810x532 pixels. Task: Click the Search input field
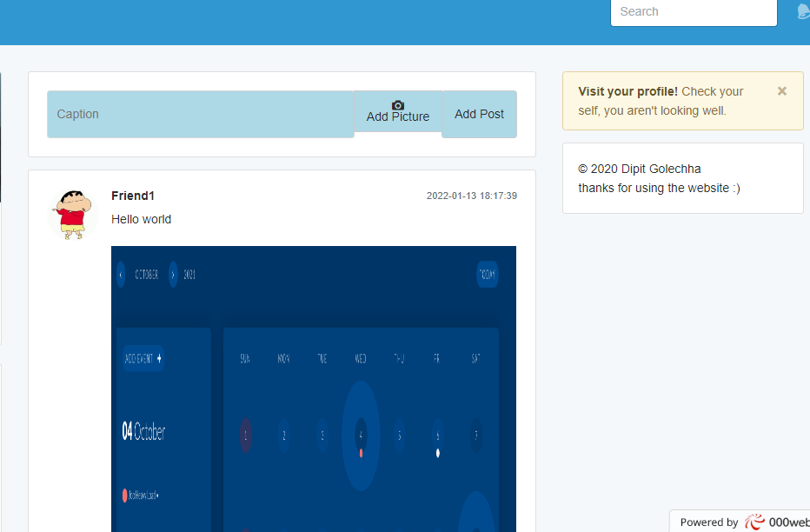tap(694, 12)
